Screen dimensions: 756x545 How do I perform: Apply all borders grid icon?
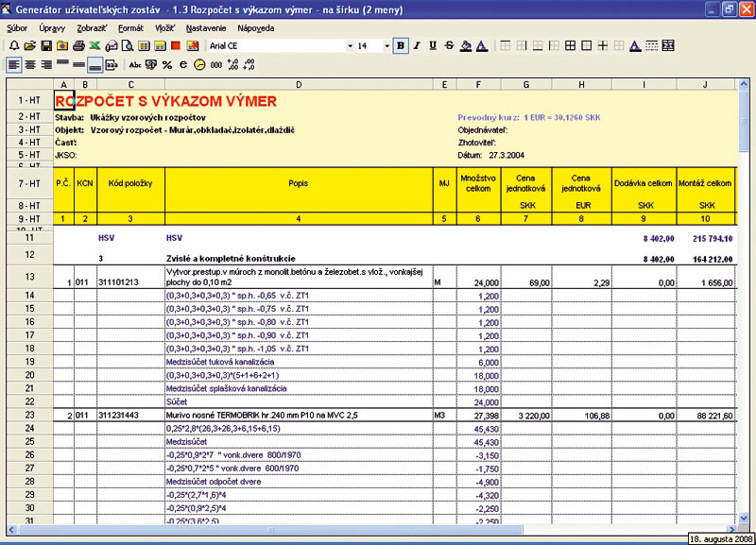click(x=570, y=45)
